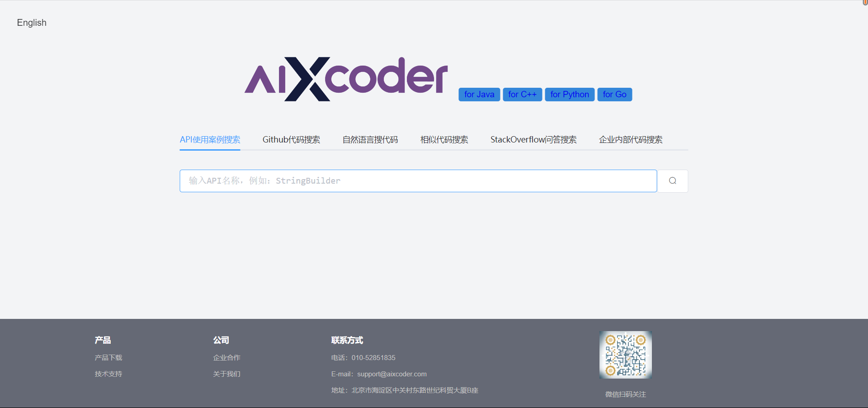Image resolution: width=868 pixels, height=408 pixels.
Task: Go to the 相似代码搜索 tab
Action: point(444,139)
